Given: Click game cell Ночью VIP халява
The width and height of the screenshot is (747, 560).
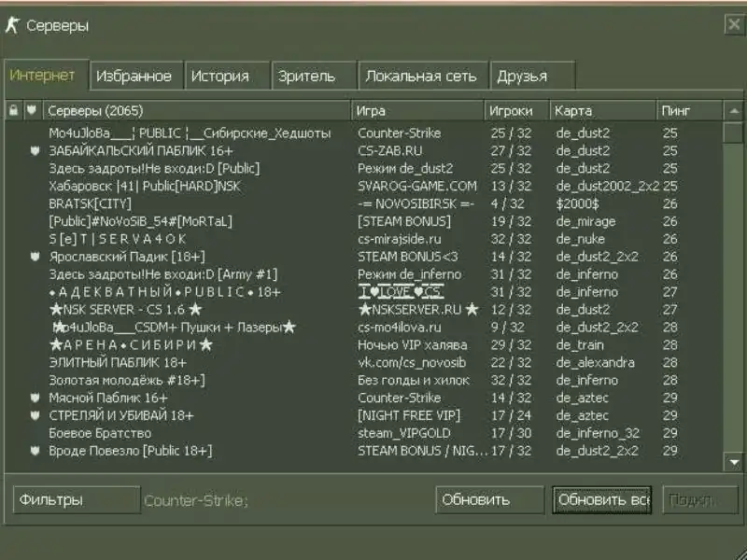Looking at the screenshot, I should [x=412, y=344].
